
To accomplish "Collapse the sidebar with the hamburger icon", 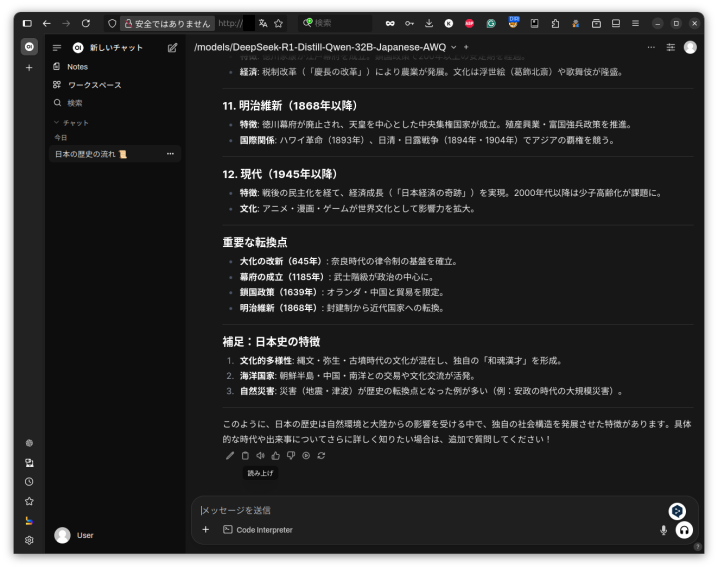I will (57, 48).
